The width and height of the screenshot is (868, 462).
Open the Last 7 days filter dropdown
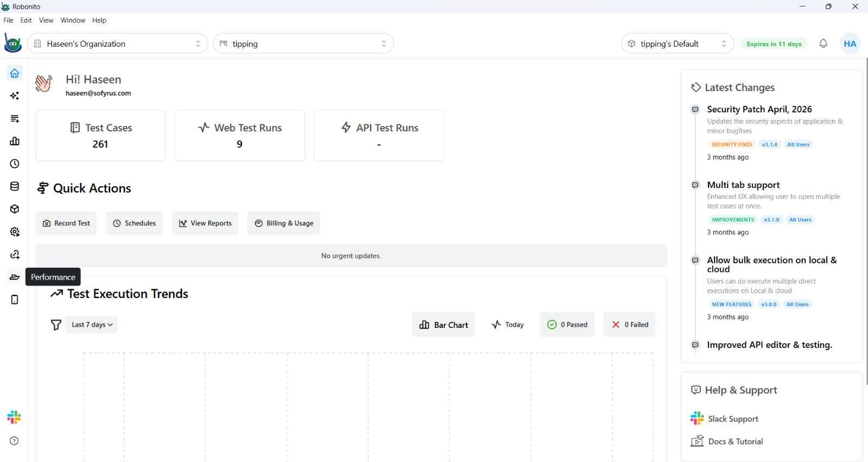tap(92, 325)
